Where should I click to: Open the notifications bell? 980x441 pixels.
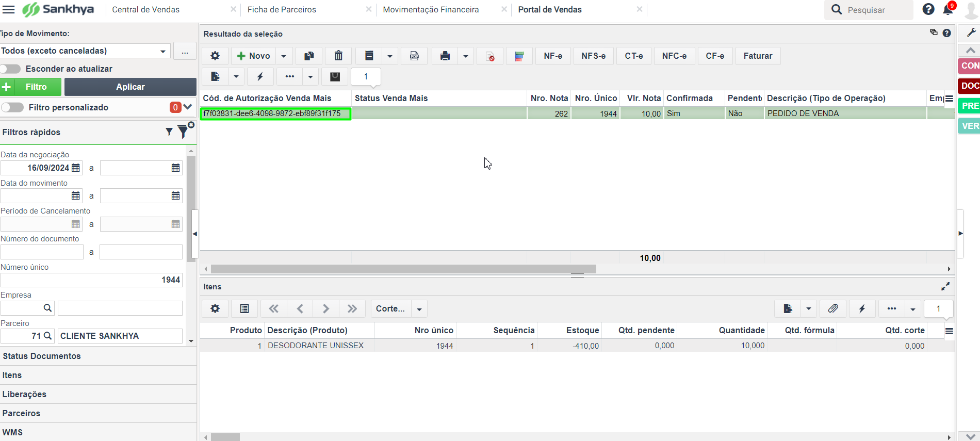(948, 9)
